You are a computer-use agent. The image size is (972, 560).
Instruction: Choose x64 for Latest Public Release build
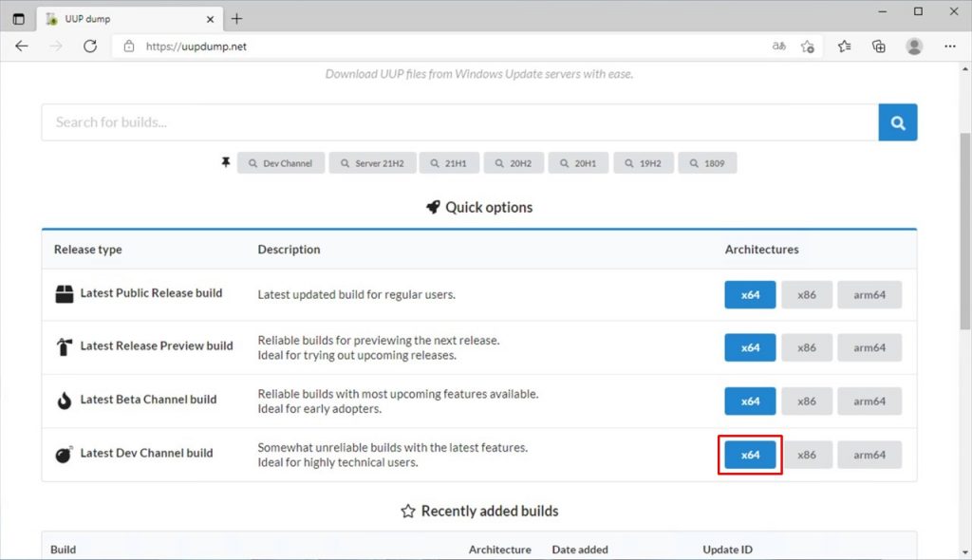tap(750, 294)
